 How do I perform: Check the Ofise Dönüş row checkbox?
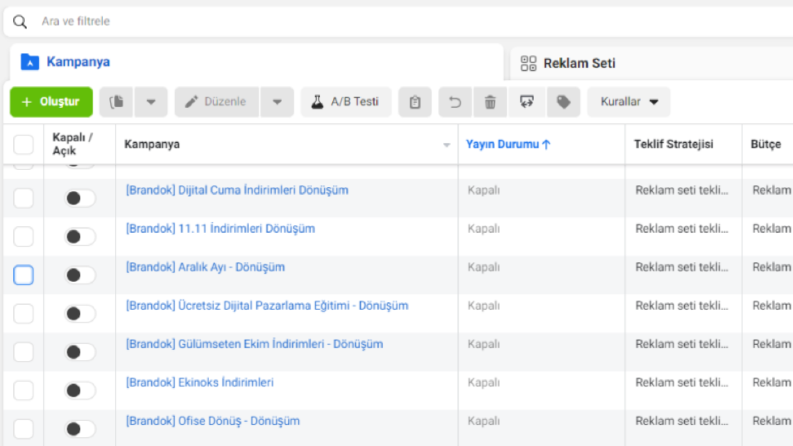click(x=23, y=429)
